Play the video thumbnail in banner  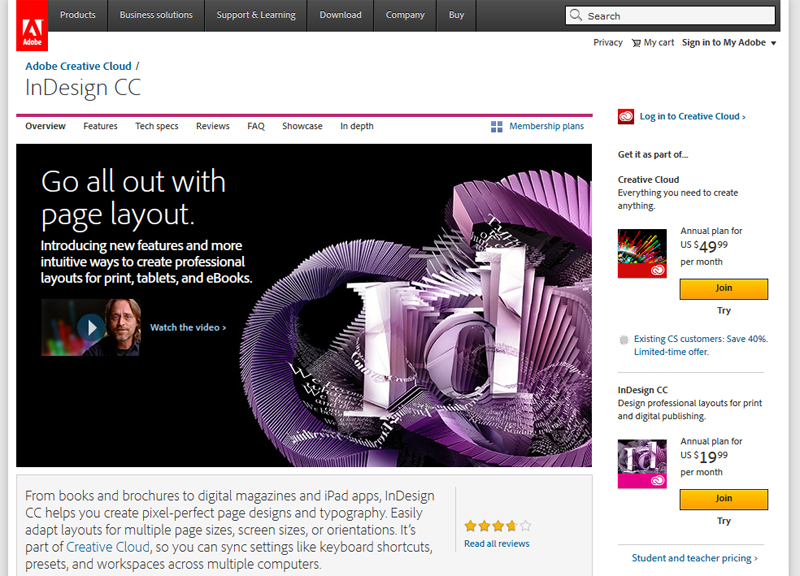(x=90, y=327)
